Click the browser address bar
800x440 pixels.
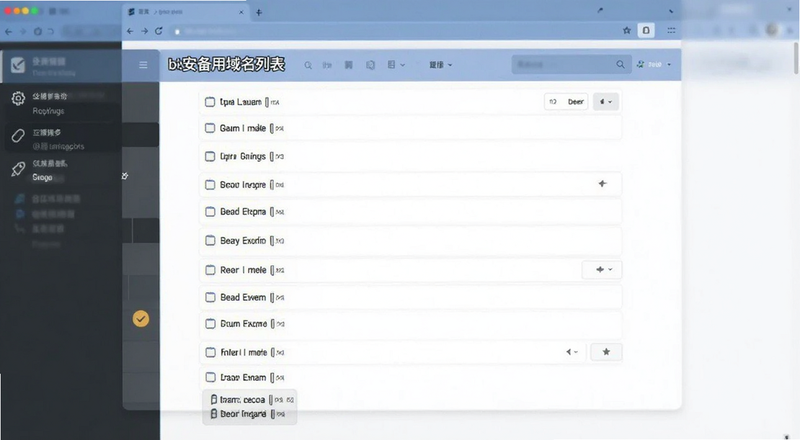coord(393,31)
